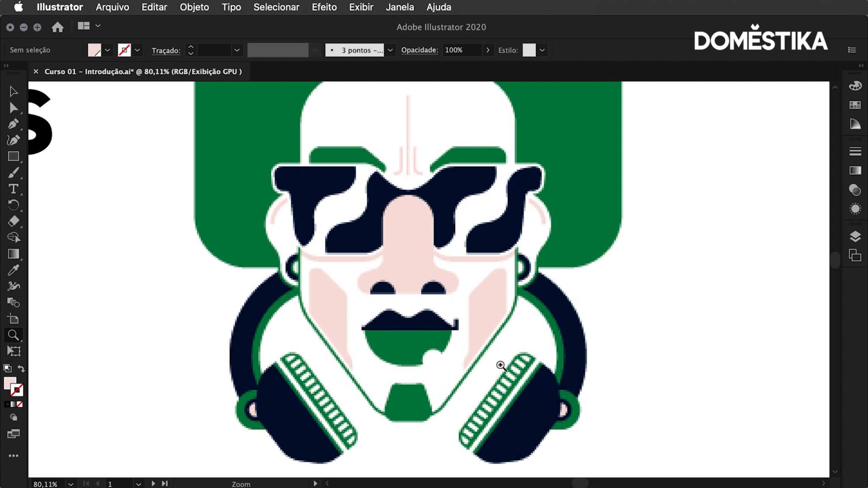The height and width of the screenshot is (488, 868).
Task: Choose the Eyedropper tool
Action: [13, 270]
